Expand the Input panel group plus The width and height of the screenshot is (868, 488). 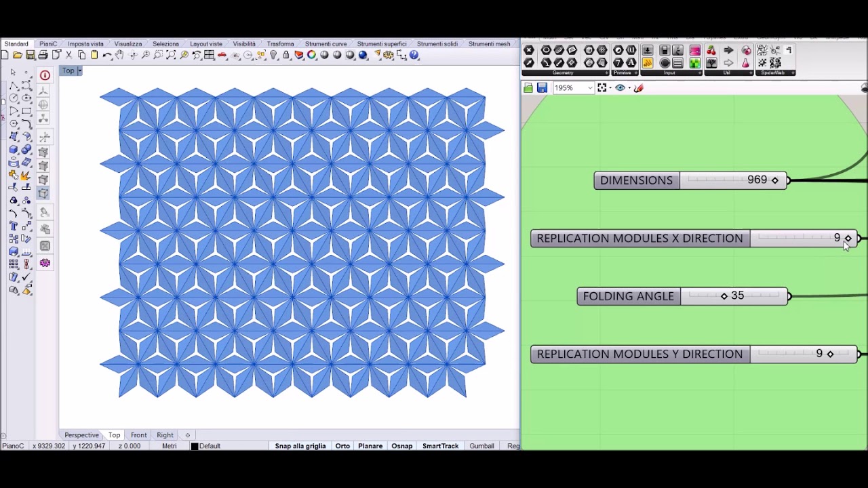tap(700, 73)
